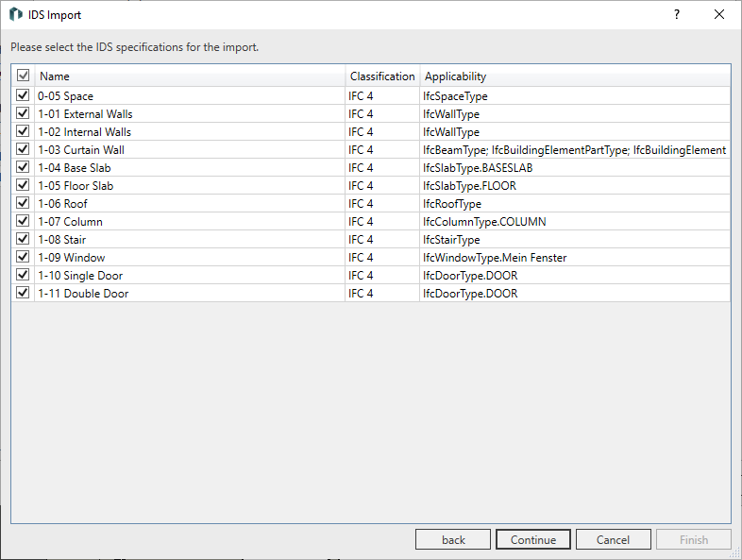This screenshot has width=742, height=560.
Task: Select the '1-05 Floor Slab' name
Action: point(76,186)
